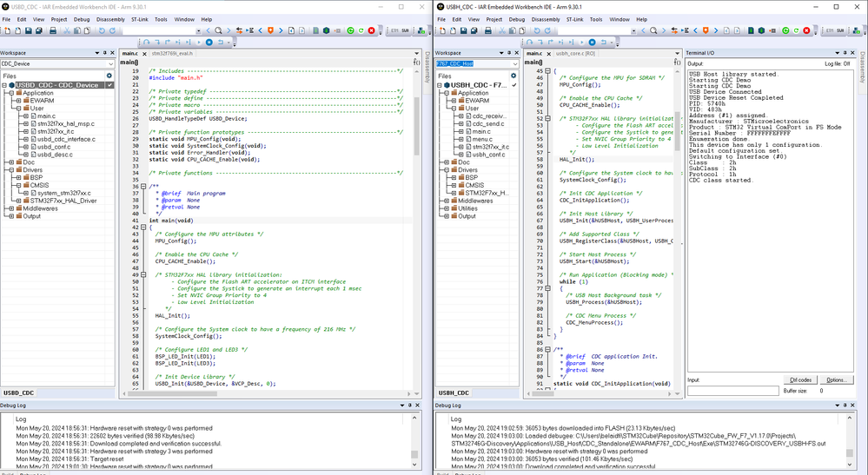Open Debug menu in USBH_CDC window

pos(516,19)
